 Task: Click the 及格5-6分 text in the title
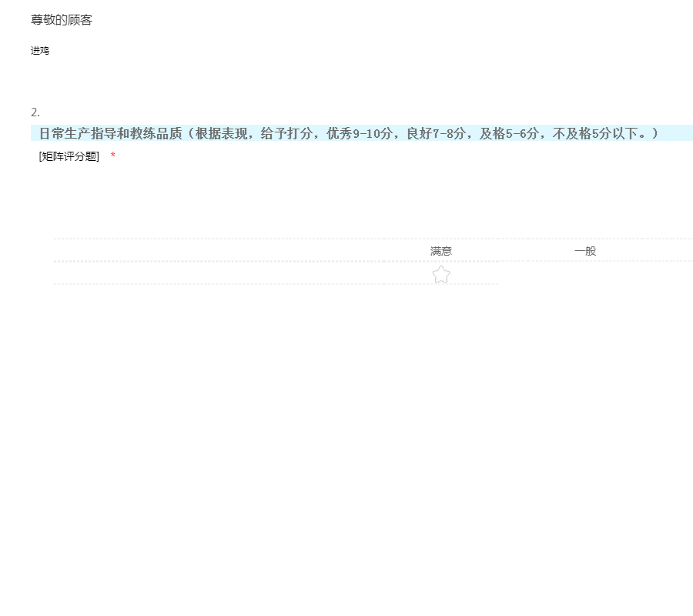[x=509, y=133]
